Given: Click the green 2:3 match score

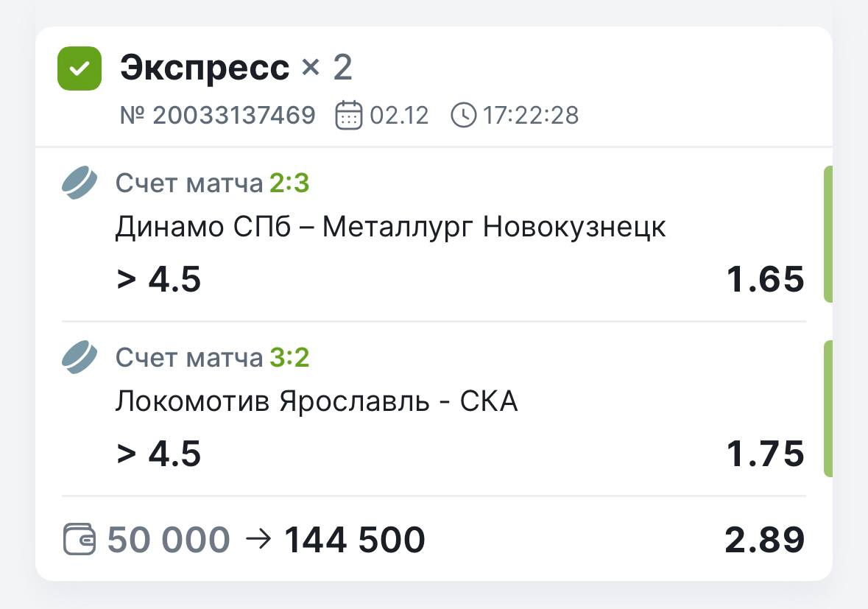Looking at the screenshot, I should [x=289, y=183].
